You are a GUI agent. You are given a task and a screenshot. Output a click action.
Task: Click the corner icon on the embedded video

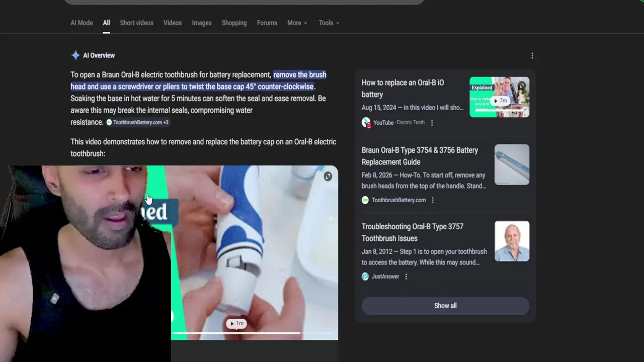tap(328, 176)
